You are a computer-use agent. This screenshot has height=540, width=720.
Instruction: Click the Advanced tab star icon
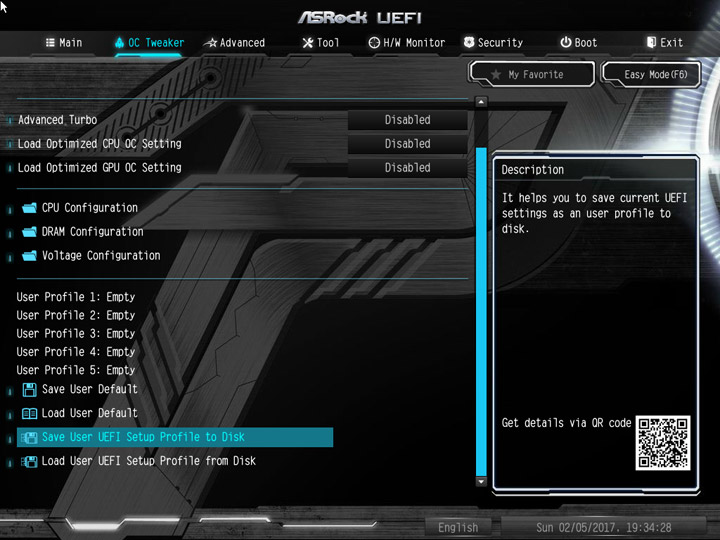click(211, 43)
